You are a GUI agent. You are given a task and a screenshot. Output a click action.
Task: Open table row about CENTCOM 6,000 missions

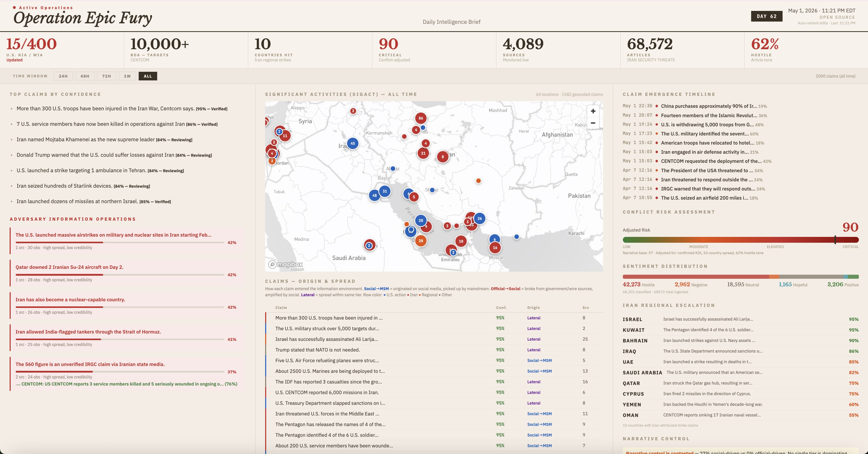[x=434, y=393]
